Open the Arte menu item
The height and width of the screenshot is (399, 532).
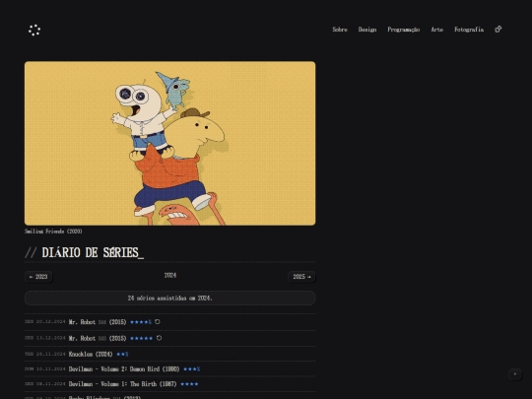(437, 30)
